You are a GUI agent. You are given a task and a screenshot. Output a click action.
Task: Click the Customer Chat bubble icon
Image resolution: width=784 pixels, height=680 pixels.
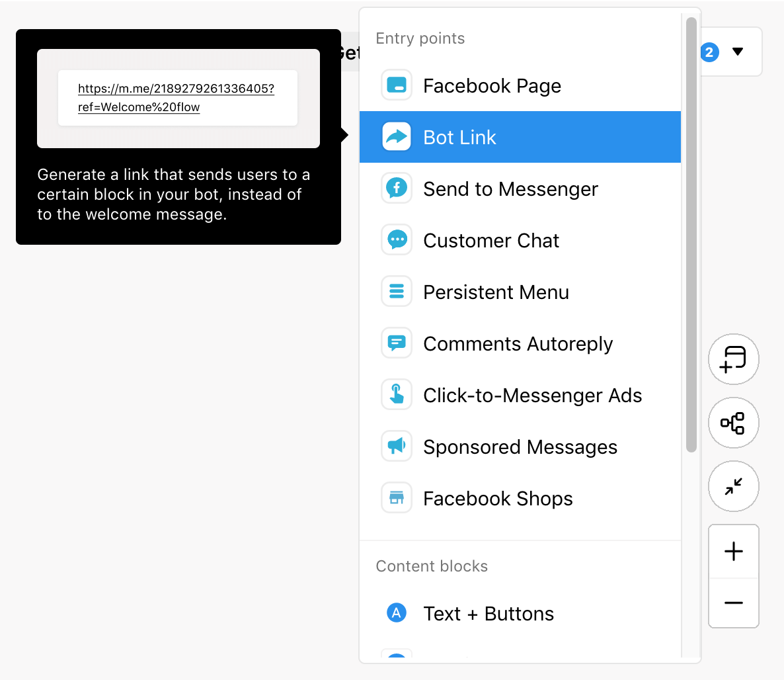[x=397, y=239]
